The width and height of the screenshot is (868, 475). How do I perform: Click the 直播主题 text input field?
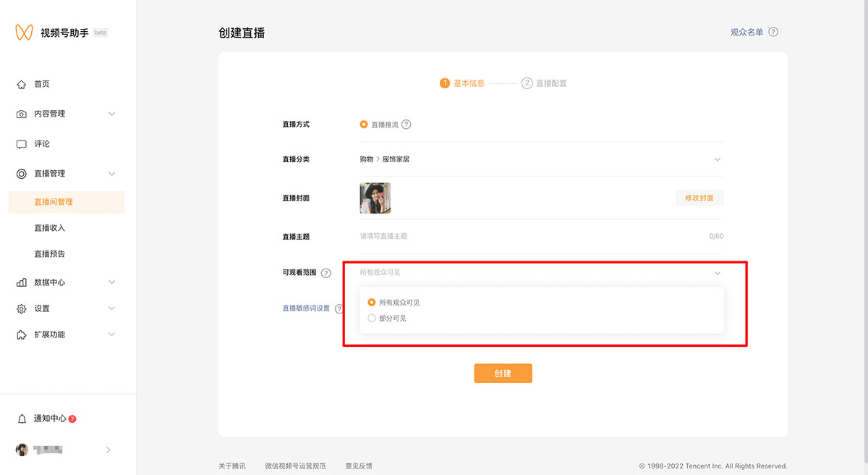click(x=528, y=237)
